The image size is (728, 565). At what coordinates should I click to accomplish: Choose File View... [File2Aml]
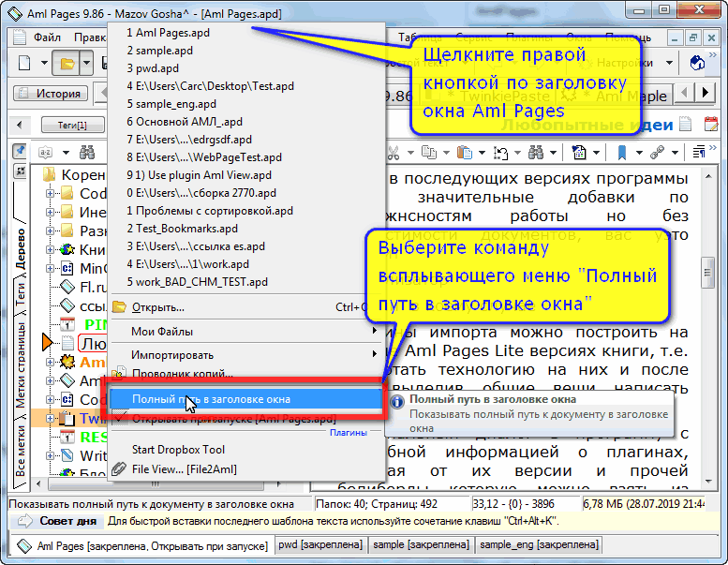pos(246,468)
